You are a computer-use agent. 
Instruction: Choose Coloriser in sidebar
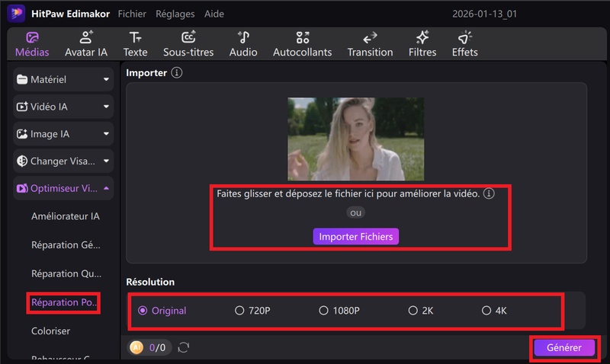50,331
